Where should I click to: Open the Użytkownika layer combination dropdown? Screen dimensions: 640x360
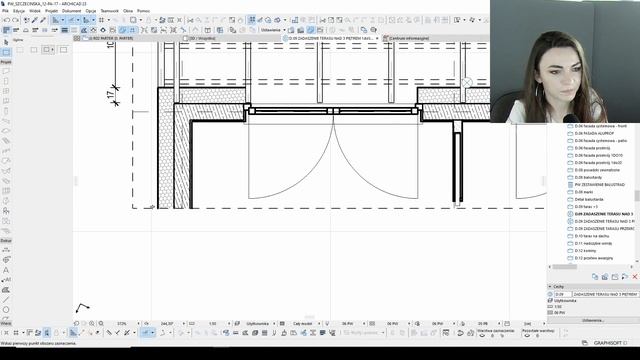pos(274,323)
